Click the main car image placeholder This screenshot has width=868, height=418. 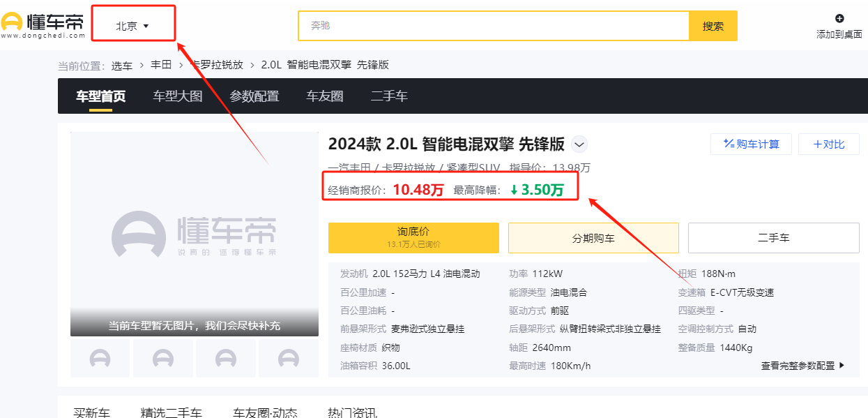(x=195, y=234)
